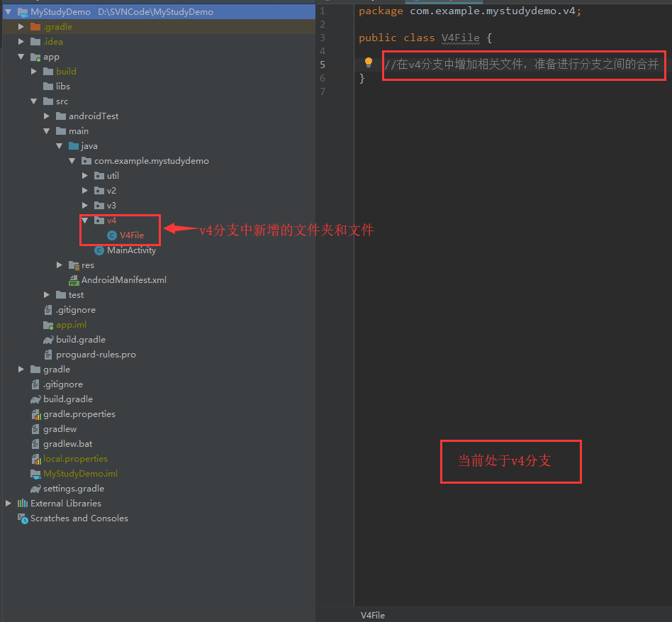The width and height of the screenshot is (672, 622).
Task: Collapse the v4 package arrow
Action: click(x=85, y=221)
